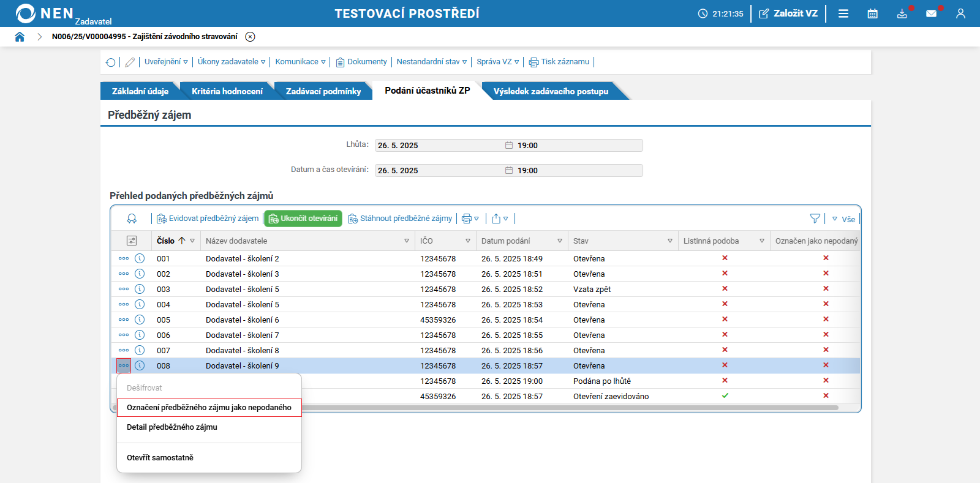Screen dimensions: 980x483
Task: Switch to Výsledek zadávacího postupu tab
Action: coord(551,91)
